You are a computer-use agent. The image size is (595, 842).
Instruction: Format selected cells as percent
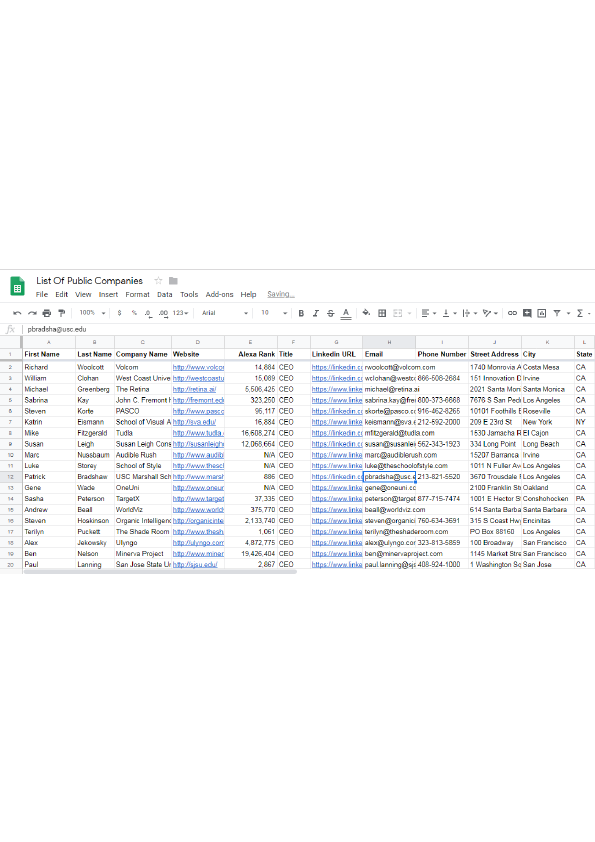[x=134, y=313]
